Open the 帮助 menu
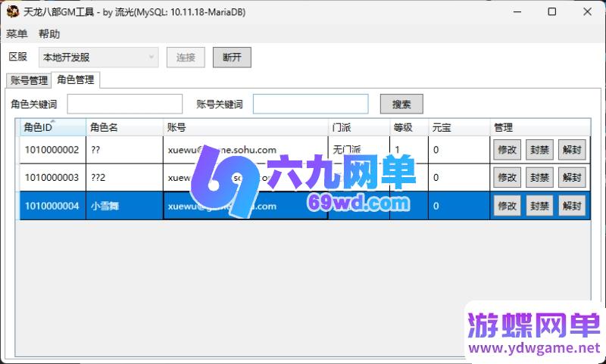 tap(49, 34)
